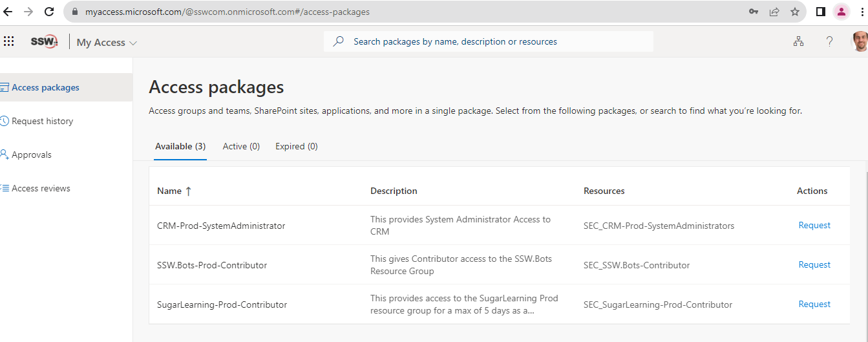
Task: Expand the My Access dropdown
Action: pyautogui.click(x=107, y=43)
